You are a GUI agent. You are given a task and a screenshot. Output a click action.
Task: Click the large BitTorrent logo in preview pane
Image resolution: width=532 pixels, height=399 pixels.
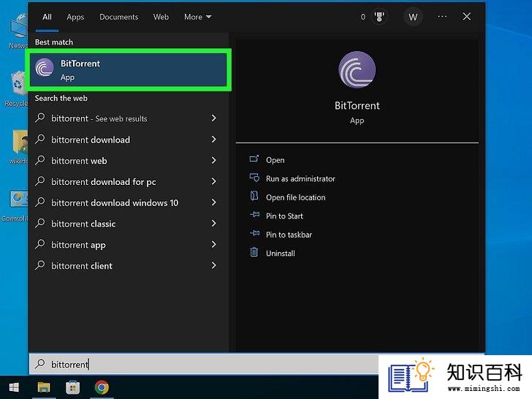coord(357,70)
